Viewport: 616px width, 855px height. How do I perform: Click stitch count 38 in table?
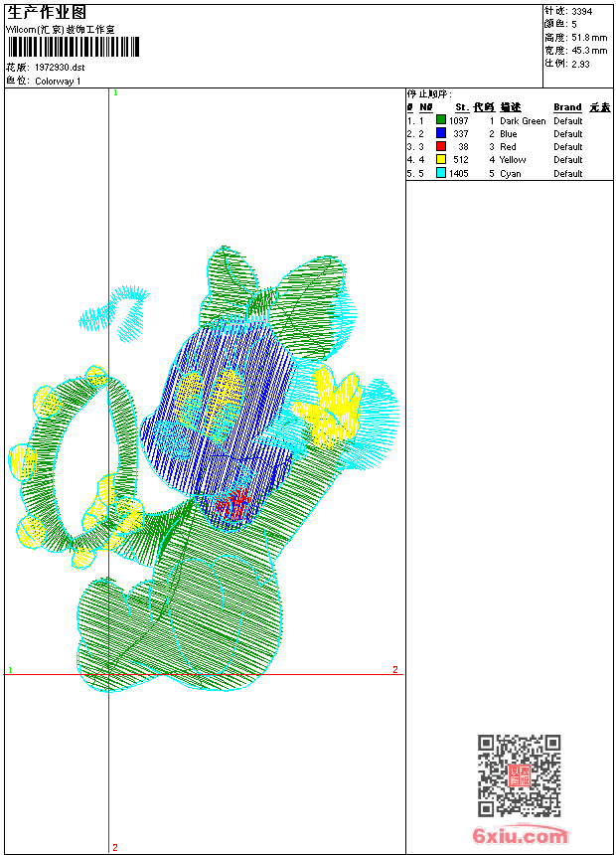click(463, 147)
